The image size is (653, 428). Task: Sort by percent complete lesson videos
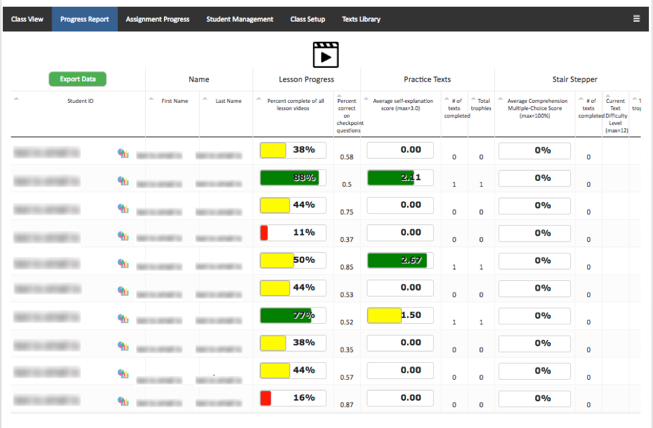click(x=259, y=99)
